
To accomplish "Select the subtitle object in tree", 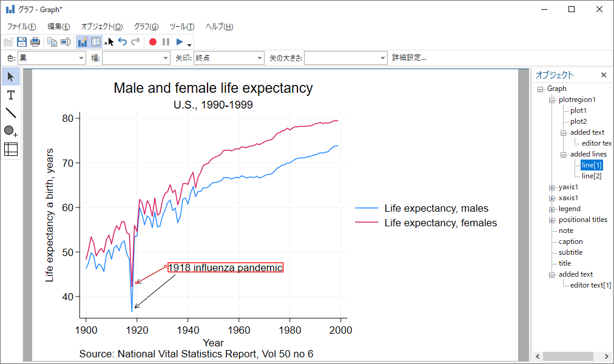I will [570, 252].
